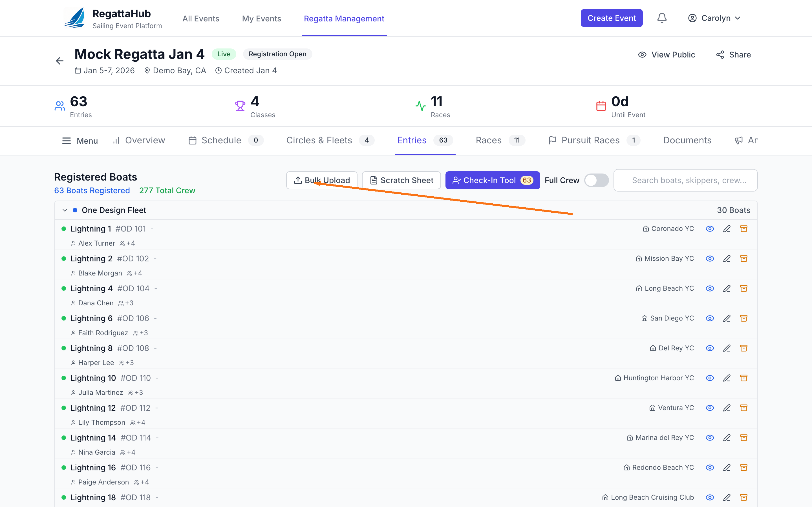Image resolution: width=812 pixels, height=507 pixels.
Task: Click the notifications bell icon
Action: [661, 18]
